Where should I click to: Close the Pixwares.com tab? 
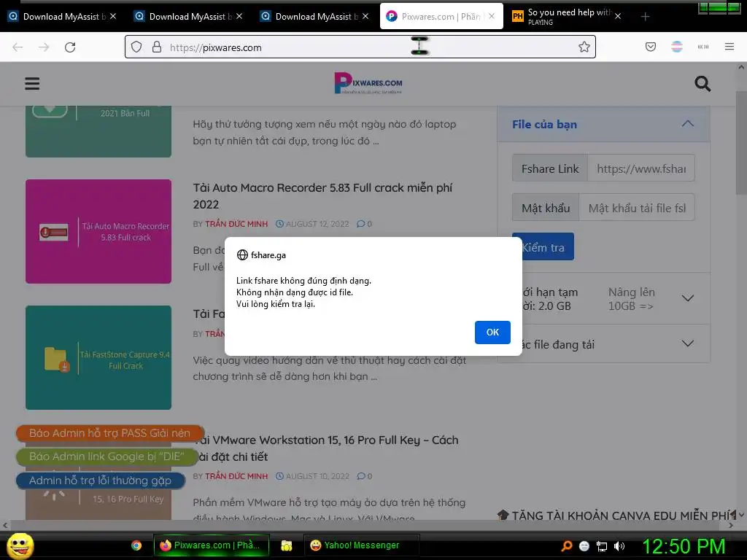[x=492, y=17]
